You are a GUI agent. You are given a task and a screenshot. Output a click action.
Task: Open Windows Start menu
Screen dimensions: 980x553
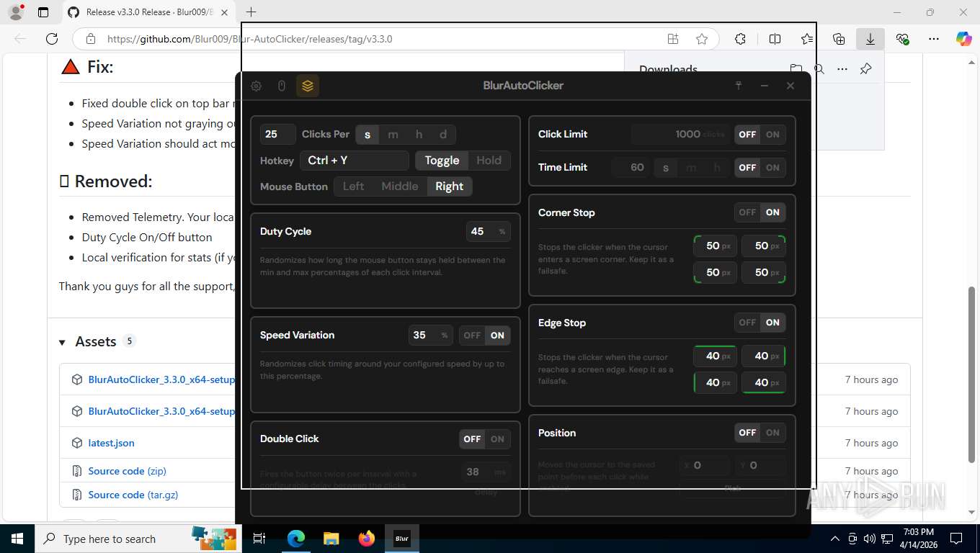pyautogui.click(x=17, y=539)
